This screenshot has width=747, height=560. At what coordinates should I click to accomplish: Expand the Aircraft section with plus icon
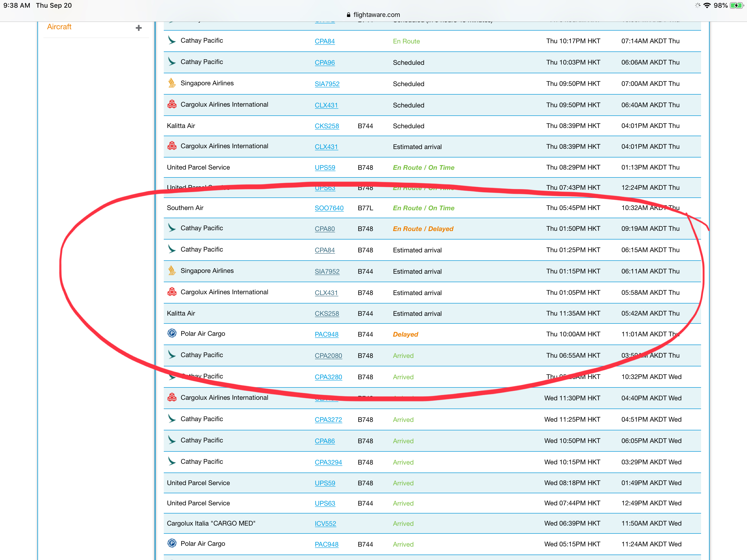tap(138, 28)
